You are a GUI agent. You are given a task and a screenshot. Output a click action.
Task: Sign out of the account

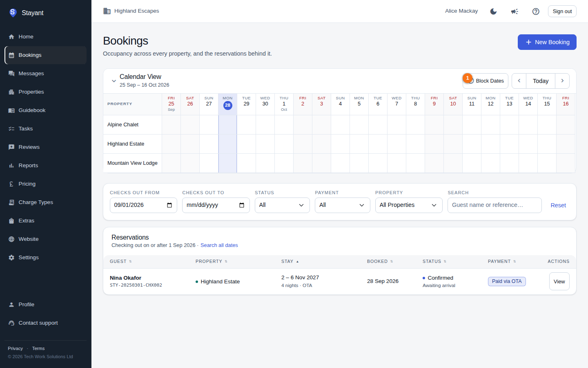point(562,11)
